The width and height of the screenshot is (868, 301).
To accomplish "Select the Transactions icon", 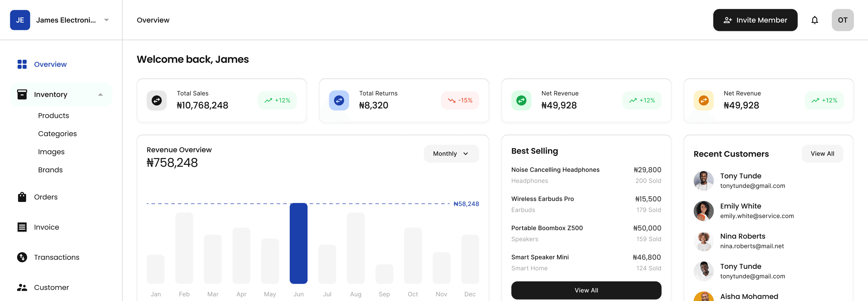I will 22,257.
